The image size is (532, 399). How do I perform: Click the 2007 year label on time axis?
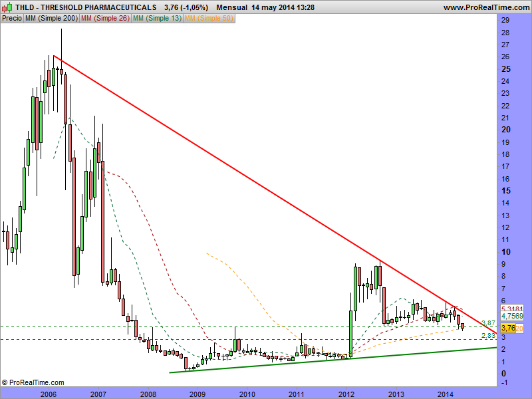click(x=98, y=394)
